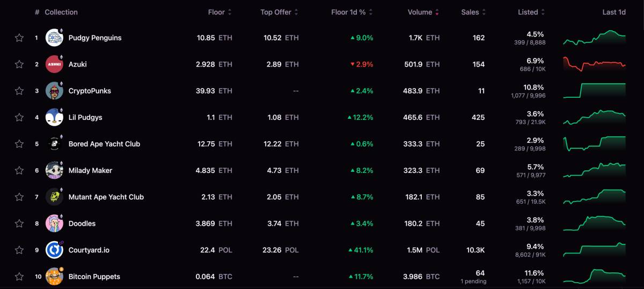Favorite Pudgy Penguins with the star

pos(19,38)
